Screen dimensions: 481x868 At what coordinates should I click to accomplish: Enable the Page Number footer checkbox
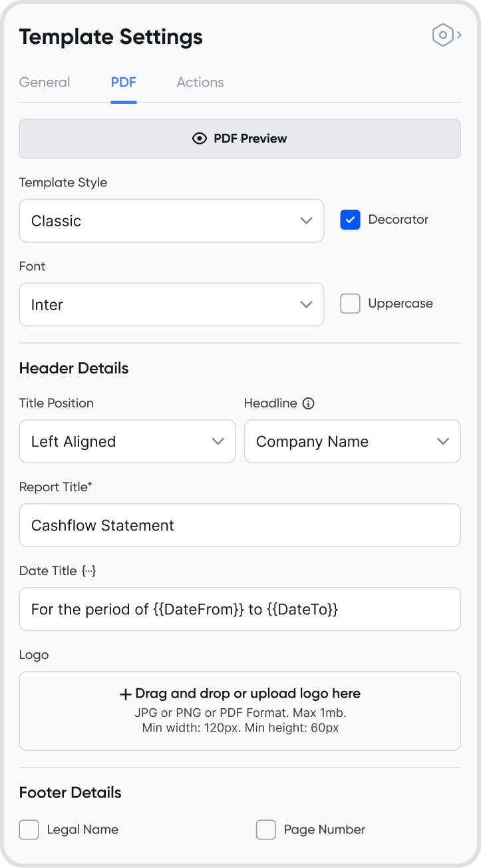[266, 829]
